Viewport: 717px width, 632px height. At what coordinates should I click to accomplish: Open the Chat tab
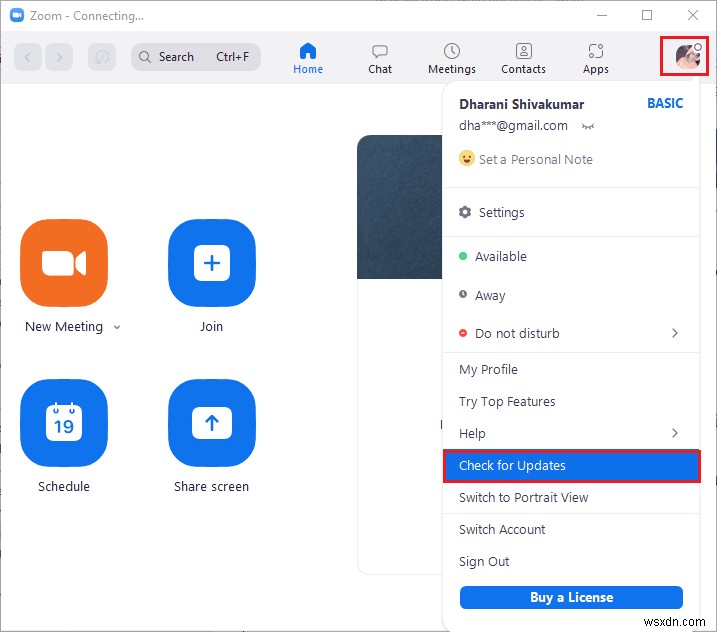tap(380, 59)
